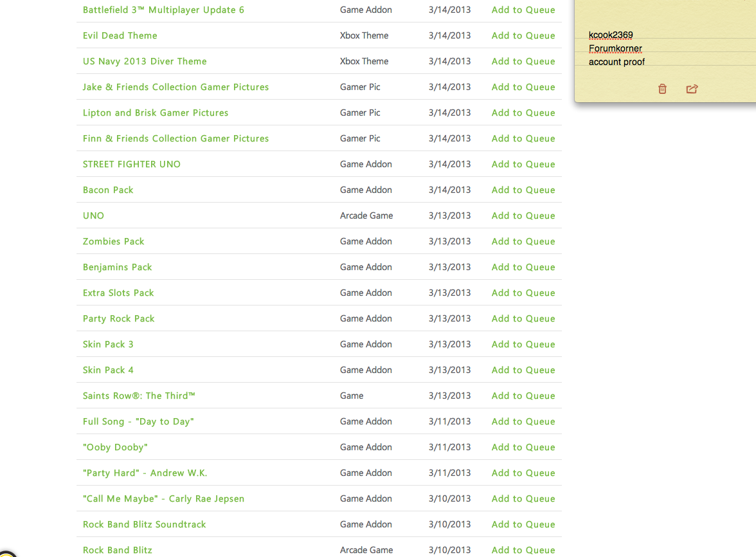
Task: Open Saints Row: The Third link
Action: (x=139, y=396)
